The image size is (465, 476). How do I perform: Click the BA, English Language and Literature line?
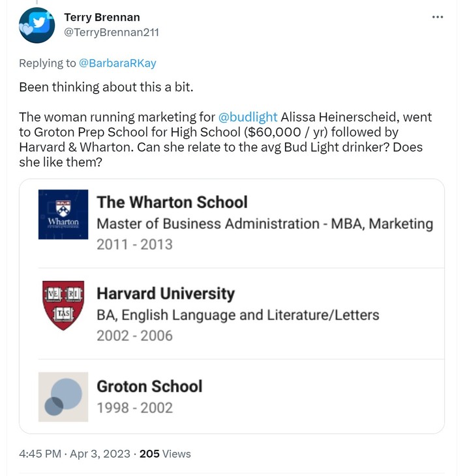pos(237,315)
